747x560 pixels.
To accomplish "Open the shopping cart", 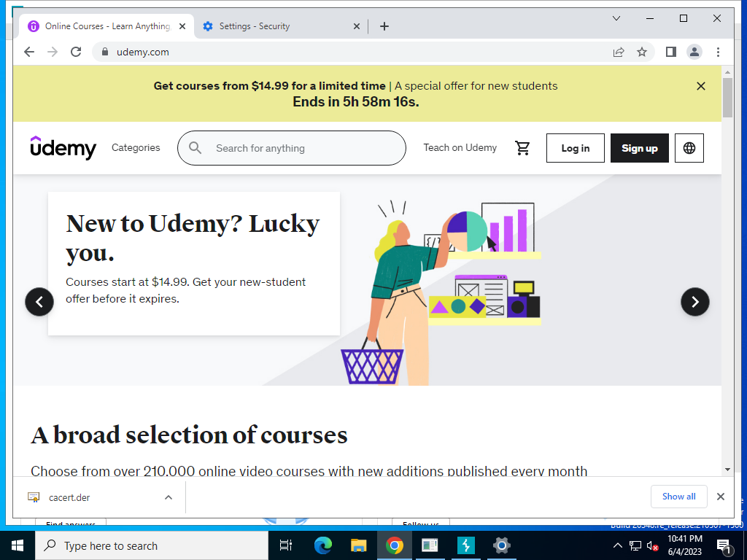I will click(522, 148).
